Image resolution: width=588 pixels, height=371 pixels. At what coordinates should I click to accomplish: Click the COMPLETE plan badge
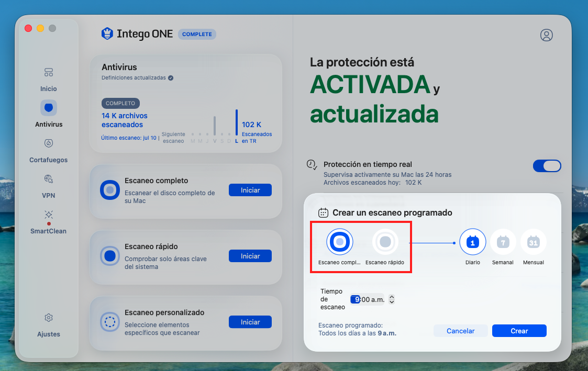point(197,34)
